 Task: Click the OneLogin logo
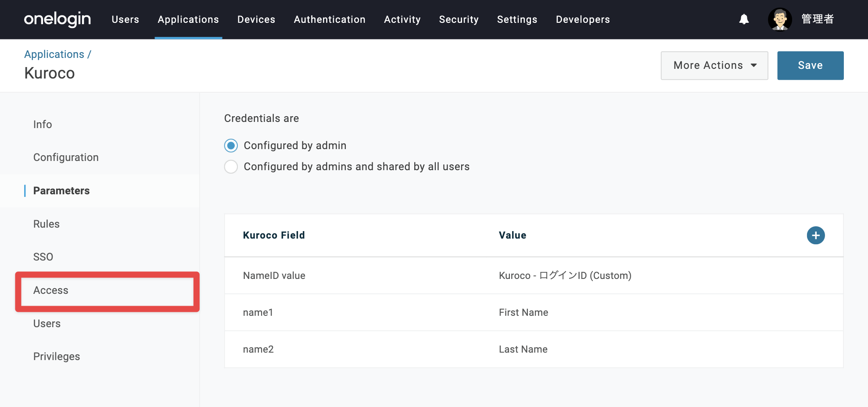click(57, 19)
